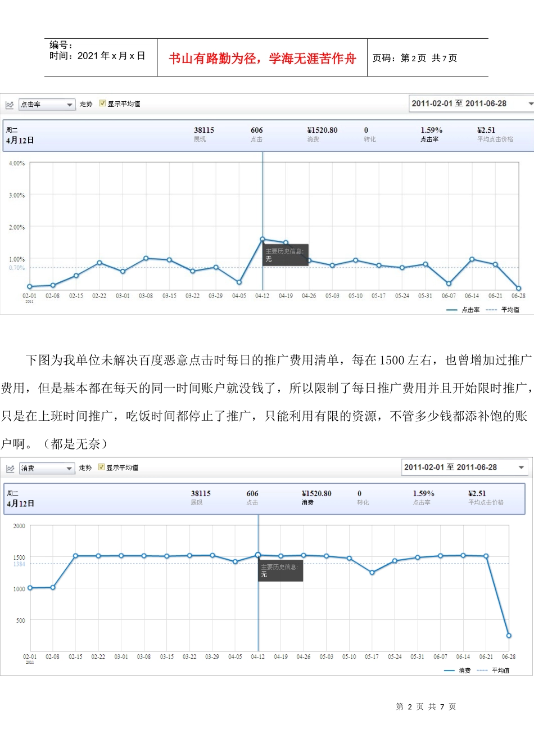Viewport: 534px width, 756px height.
Task: Click the 时间：2021年x月x日 header text
Action: pos(97,56)
